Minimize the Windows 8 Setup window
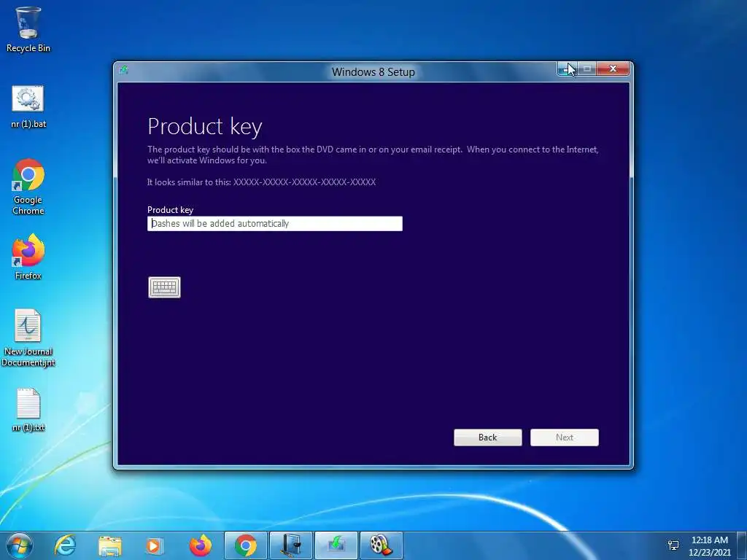The image size is (747, 560). tap(567, 69)
